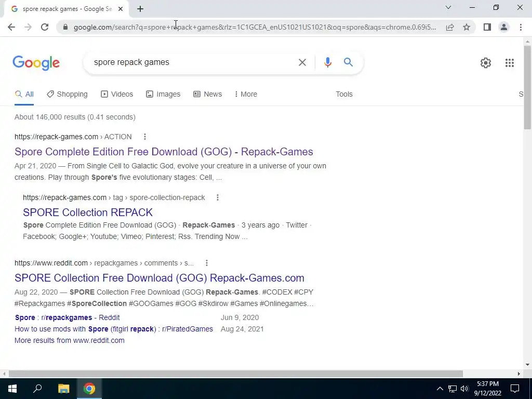This screenshot has height=399, width=532.
Task: Select the All results tab
Action: coord(24,95)
